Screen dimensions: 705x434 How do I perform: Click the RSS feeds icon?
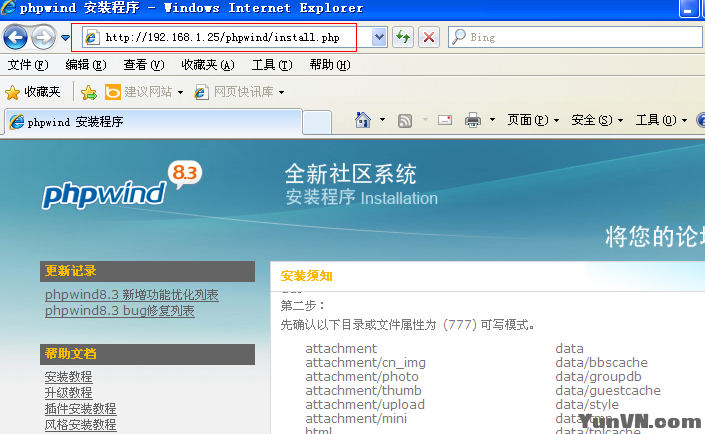[405, 121]
